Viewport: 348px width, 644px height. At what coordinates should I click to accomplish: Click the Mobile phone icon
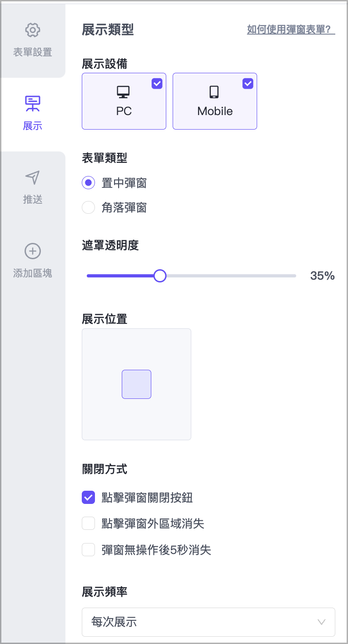click(214, 92)
